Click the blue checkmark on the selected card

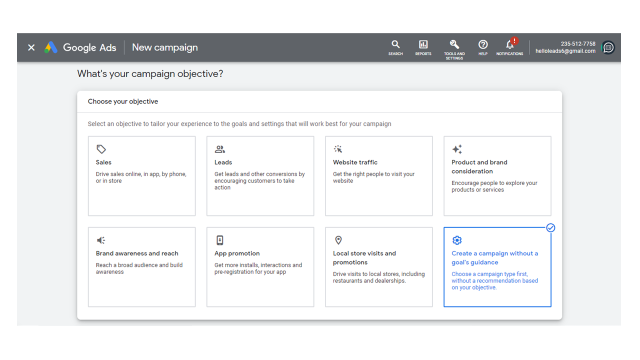point(550,228)
